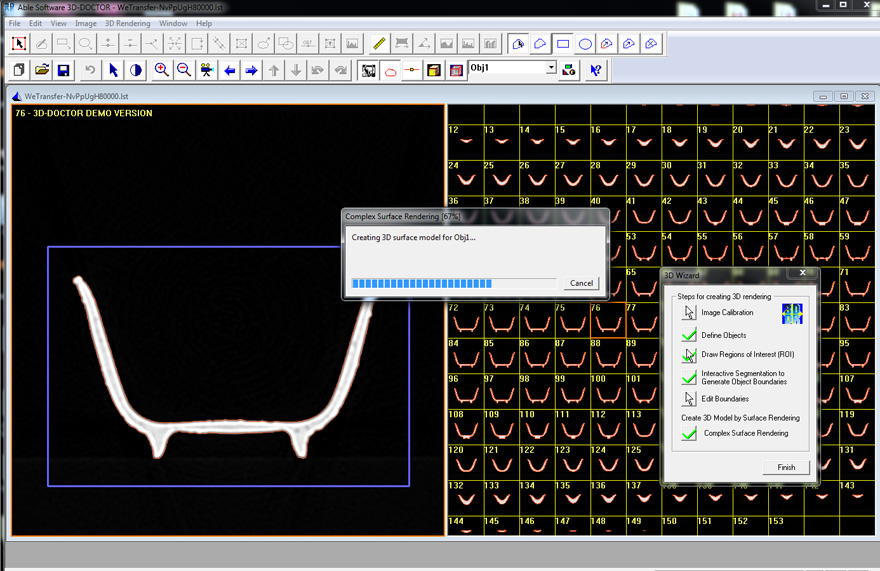Click the Save floppy disk icon
Viewport: 880px width, 571px height.
point(64,70)
